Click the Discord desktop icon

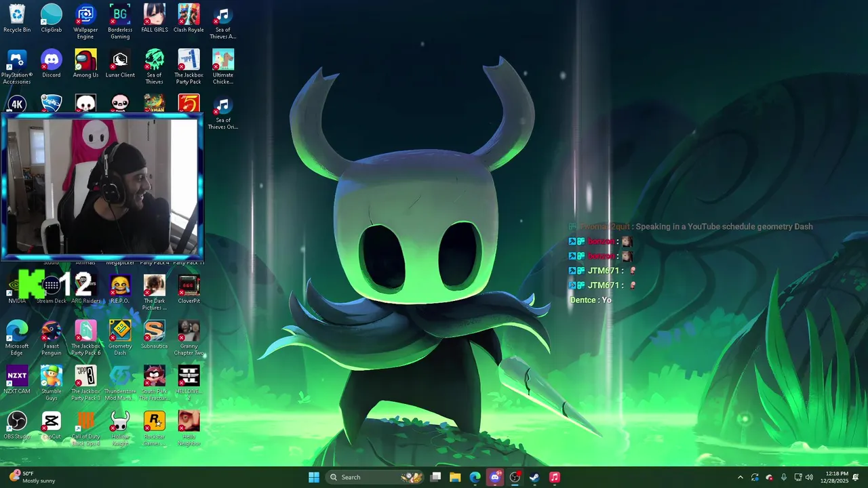[x=52, y=64]
